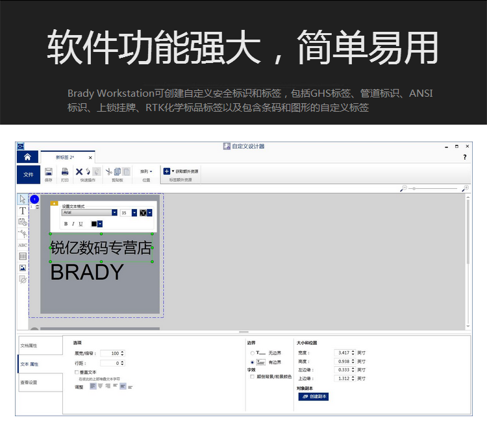This screenshot has height=448, width=487.
Task: Select the 锐亿数码专营店 text object
Action: coord(101,248)
